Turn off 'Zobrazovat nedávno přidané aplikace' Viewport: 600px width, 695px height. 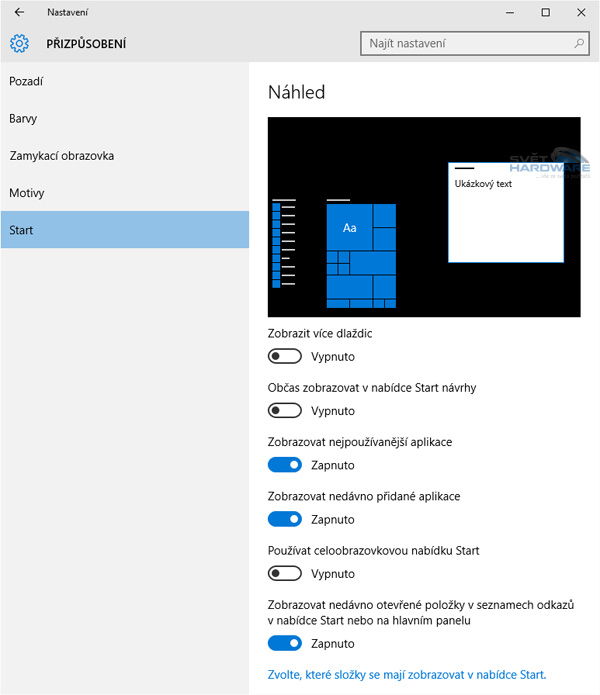pyautogui.click(x=285, y=519)
